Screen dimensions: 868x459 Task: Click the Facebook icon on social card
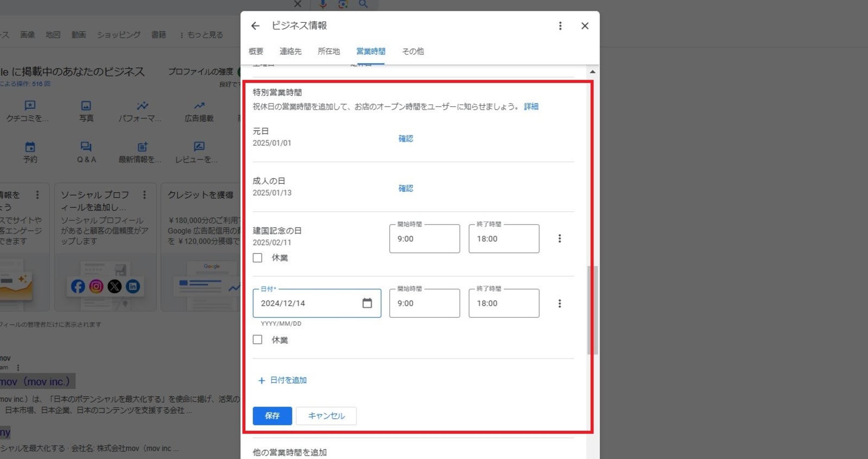pyautogui.click(x=78, y=286)
